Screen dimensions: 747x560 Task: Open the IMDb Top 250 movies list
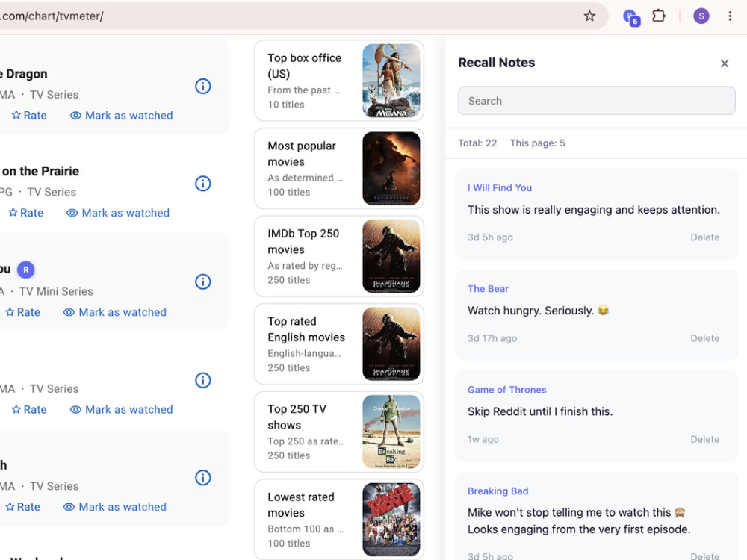click(x=339, y=256)
